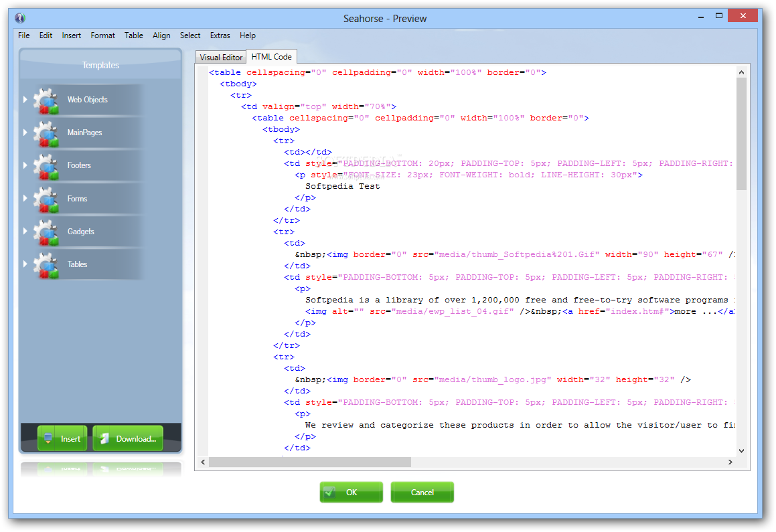Viewport: 776px width, 532px height.
Task: Select the MainPages label
Action: coord(84,132)
